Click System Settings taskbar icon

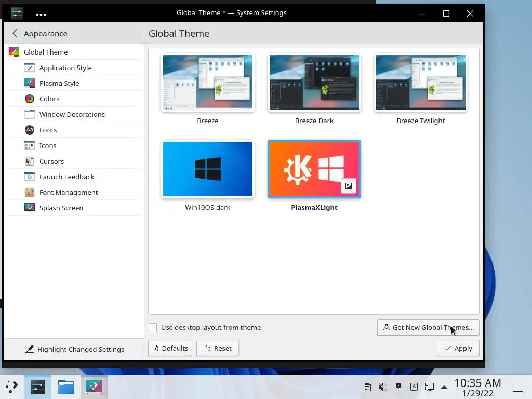point(37,387)
